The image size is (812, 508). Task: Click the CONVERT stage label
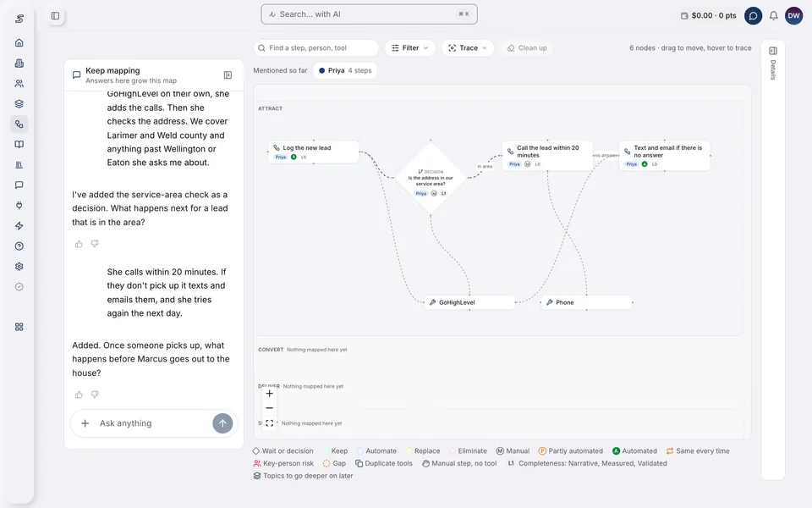(271, 350)
